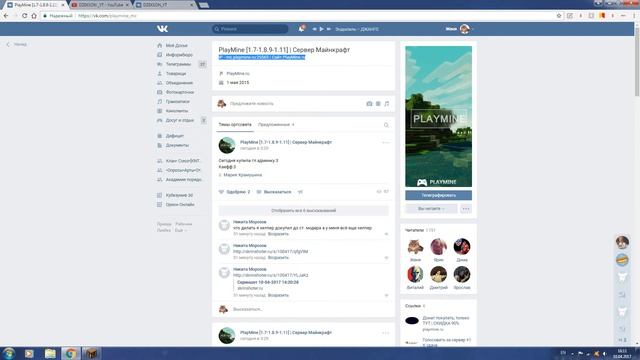Viewport: 640px width, 360px height.
Task: Click the comment button on first post
Action: click(x=274, y=192)
